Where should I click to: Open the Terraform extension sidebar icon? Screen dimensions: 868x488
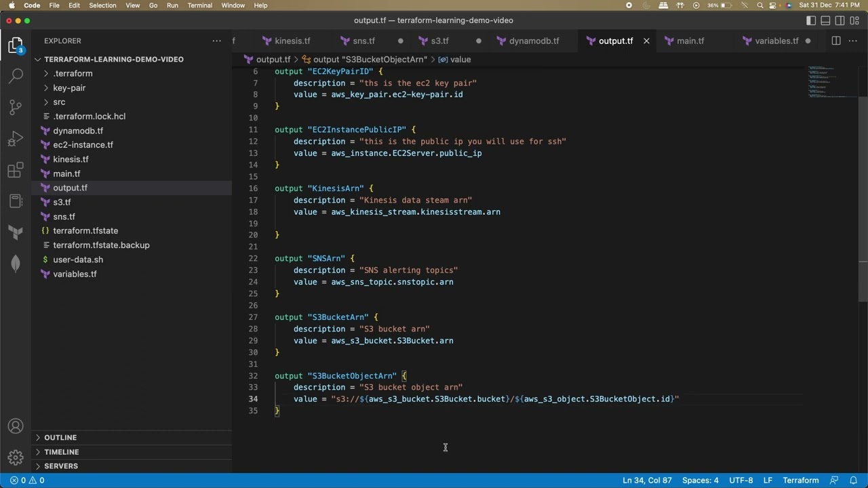(16, 232)
